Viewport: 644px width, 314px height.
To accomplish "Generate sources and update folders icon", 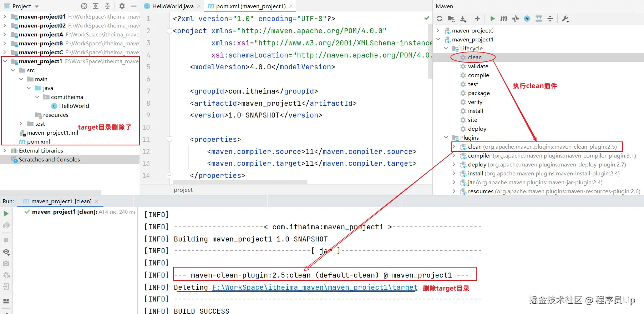I will [451, 19].
